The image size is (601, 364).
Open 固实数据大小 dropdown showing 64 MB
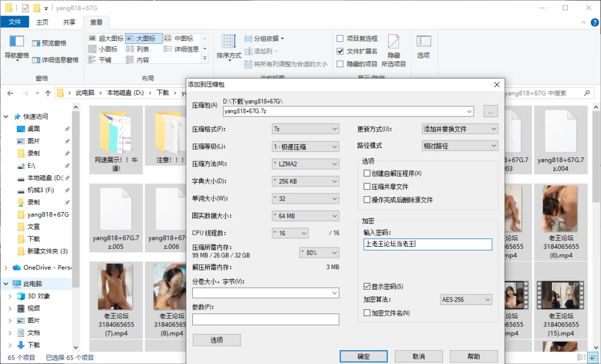coord(305,216)
